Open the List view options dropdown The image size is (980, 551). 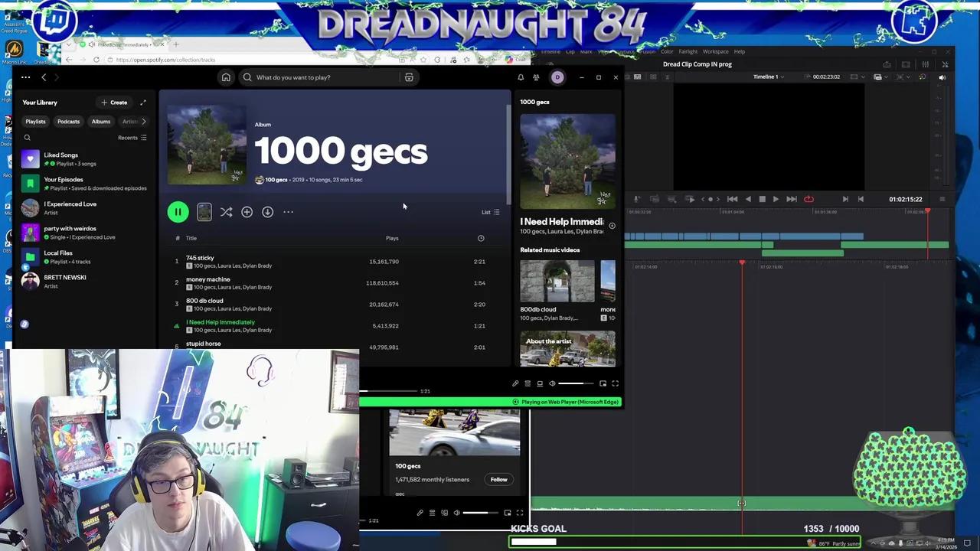point(490,212)
